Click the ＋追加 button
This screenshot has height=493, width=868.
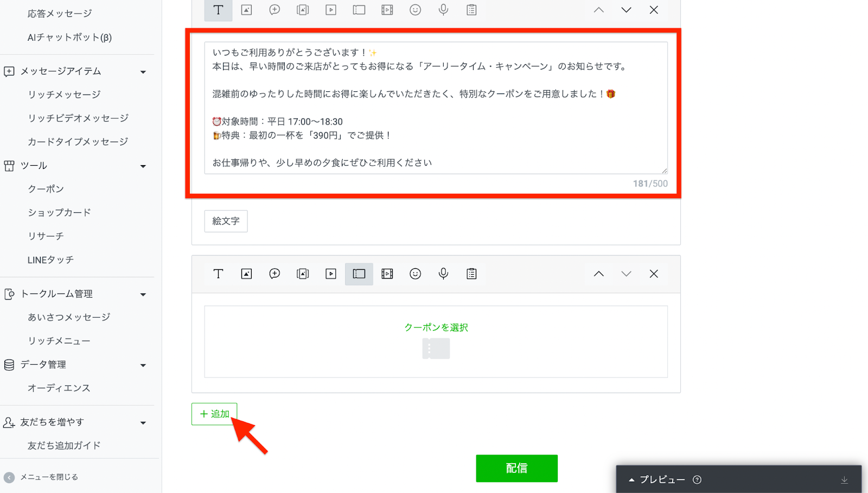(214, 414)
